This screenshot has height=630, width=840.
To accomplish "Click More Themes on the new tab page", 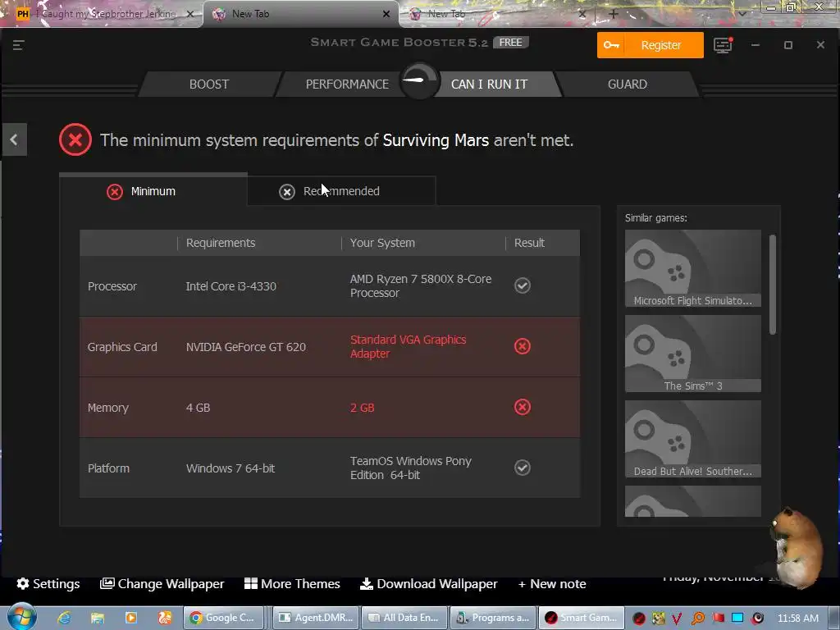I will (293, 584).
